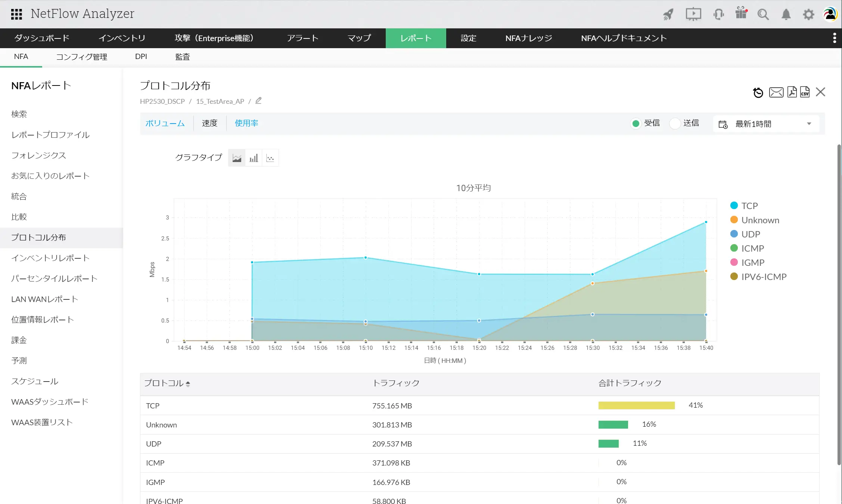Click the email report envelope icon
The height and width of the screenshot is (504, 842).
(x=776, y=92)
